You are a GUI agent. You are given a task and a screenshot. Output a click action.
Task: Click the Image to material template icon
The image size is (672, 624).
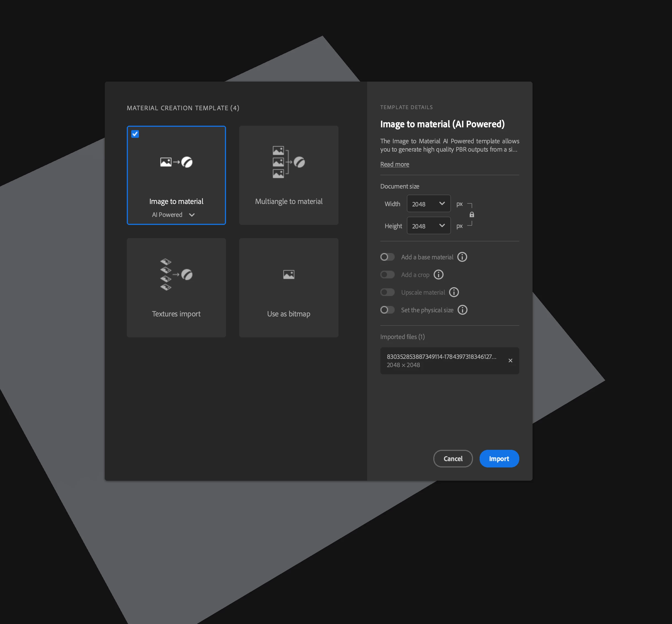point(176,162)
